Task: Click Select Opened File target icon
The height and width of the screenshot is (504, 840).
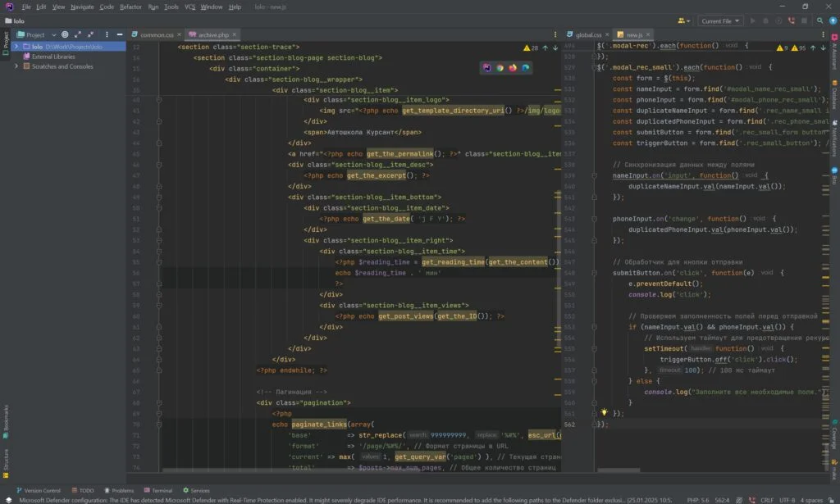Action: pyautogui.click(x=65, y=34)
